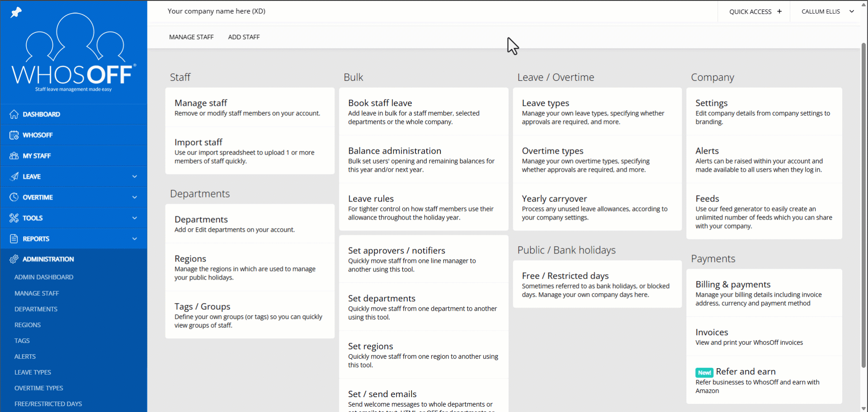Open the Import staff card
868x412 pixels.
pos(250,151)
